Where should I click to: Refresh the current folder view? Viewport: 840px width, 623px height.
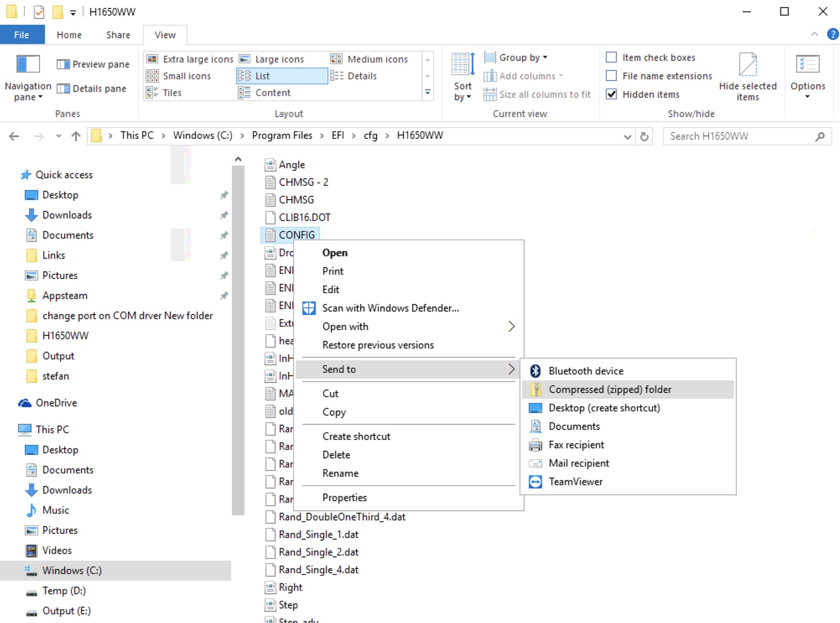pos(644,137)
